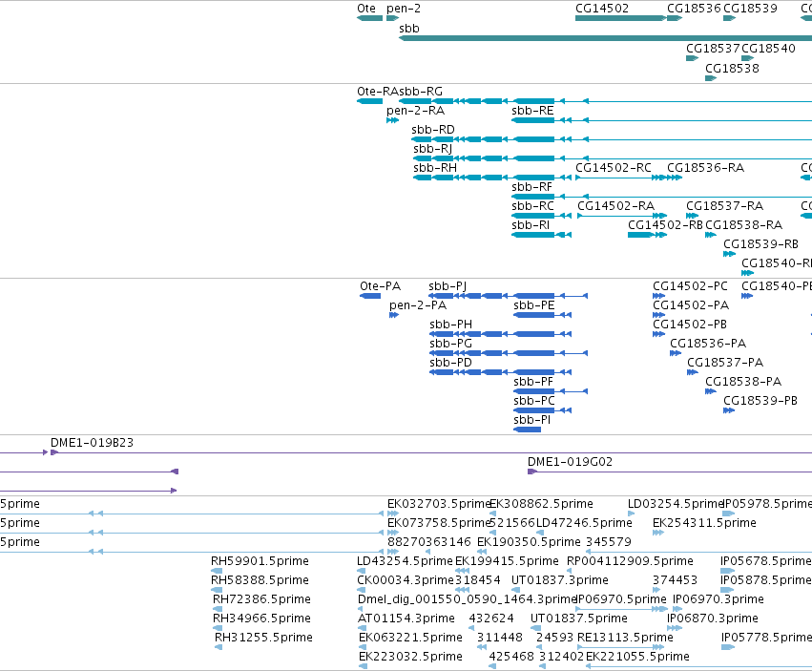This screenshot has height=671, width=812.
Task: Click the CG14502-PB protein label
Action: [690, 325]
